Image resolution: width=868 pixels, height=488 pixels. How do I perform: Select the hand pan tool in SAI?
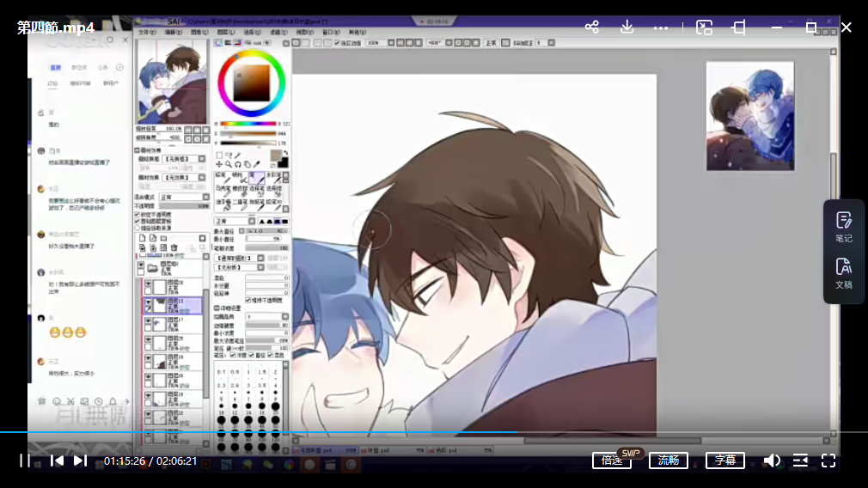247,164
